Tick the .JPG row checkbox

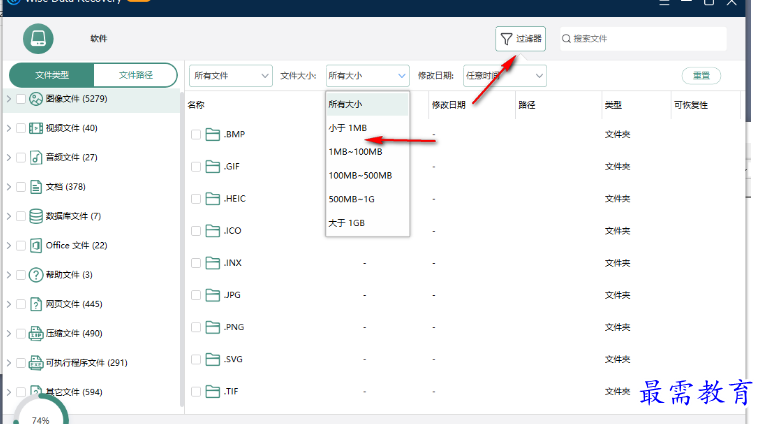[196, 295]
